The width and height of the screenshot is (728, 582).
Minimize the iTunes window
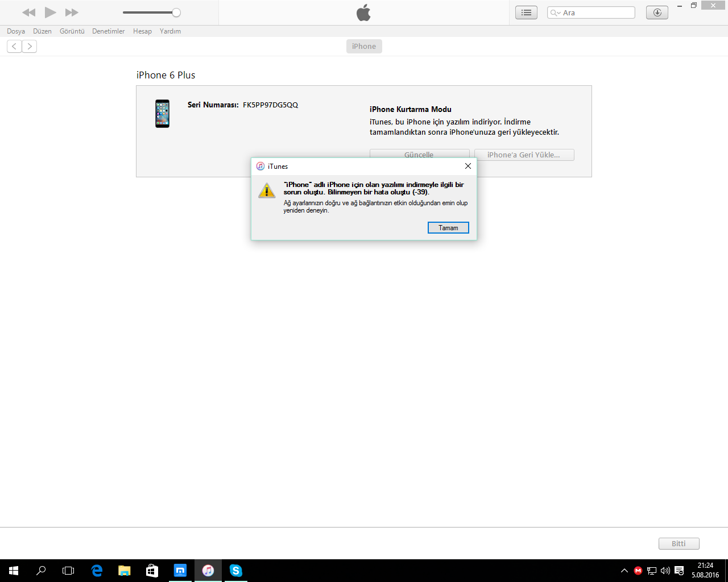tap(680, 6)
